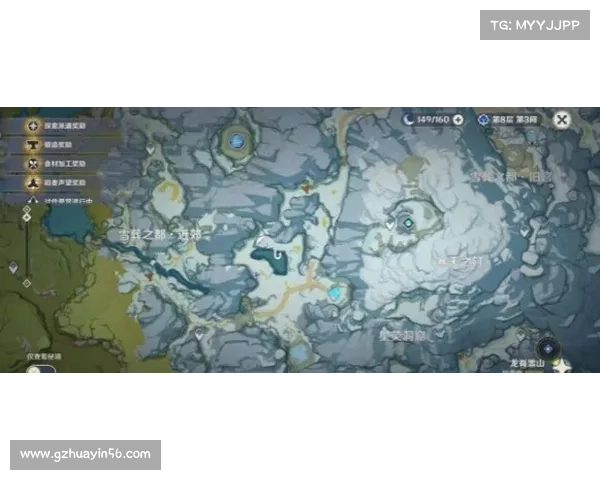Click the fishing hook marker on the dark lake
The height and width of the screenshot is (480, 600).
coord(278,254)
